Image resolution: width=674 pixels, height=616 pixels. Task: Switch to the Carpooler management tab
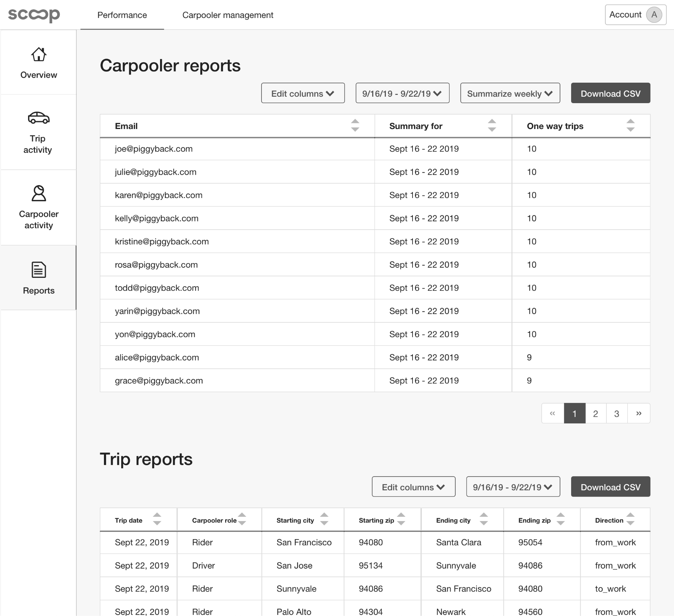(x=228, y=15)
